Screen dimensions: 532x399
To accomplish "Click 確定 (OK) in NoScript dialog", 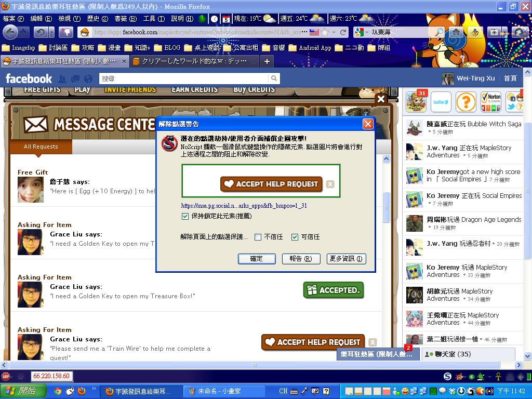I will [x=257, y=259].
